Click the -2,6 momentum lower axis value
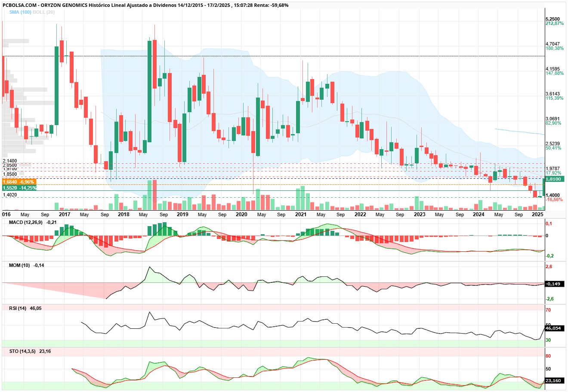This screenshot has width=568, height=392. [x=549, y=299]
